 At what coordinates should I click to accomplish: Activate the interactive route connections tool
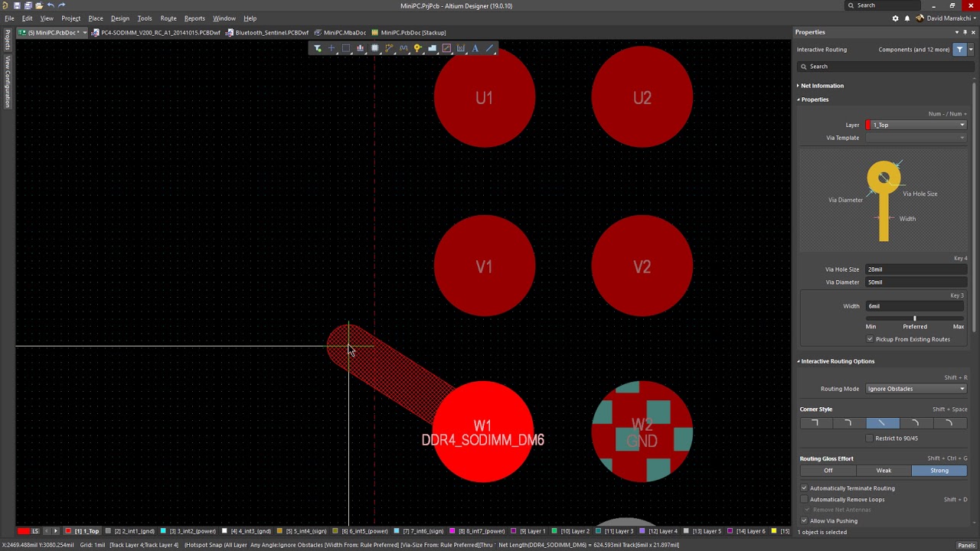click(x=389, y=48)
